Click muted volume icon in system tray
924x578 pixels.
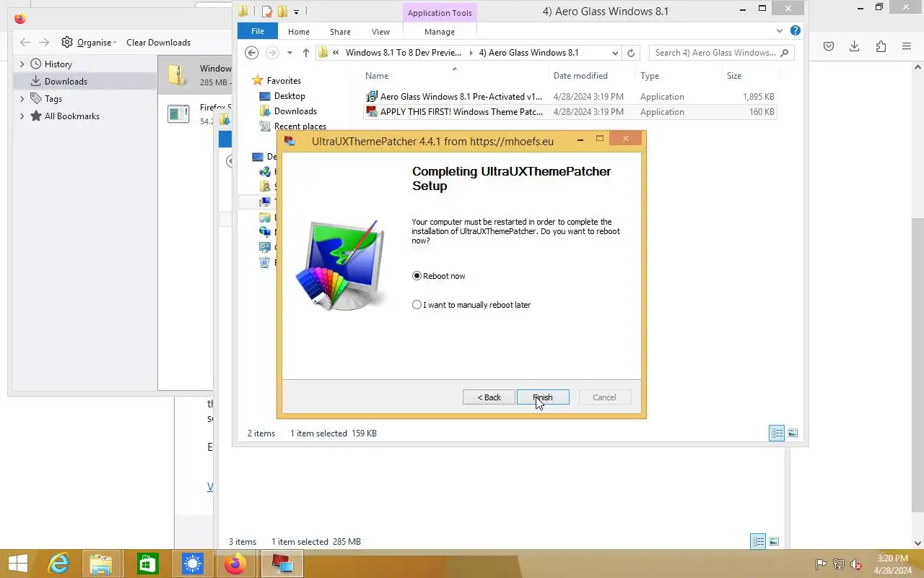point(856,564)
